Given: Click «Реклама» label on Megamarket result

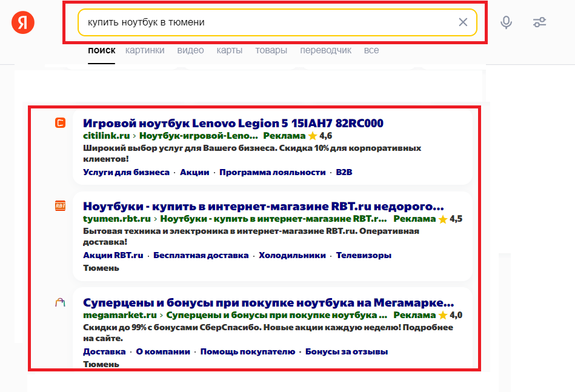Looking at the screenshot, I should pyautogui.click(x=414, y=315).
